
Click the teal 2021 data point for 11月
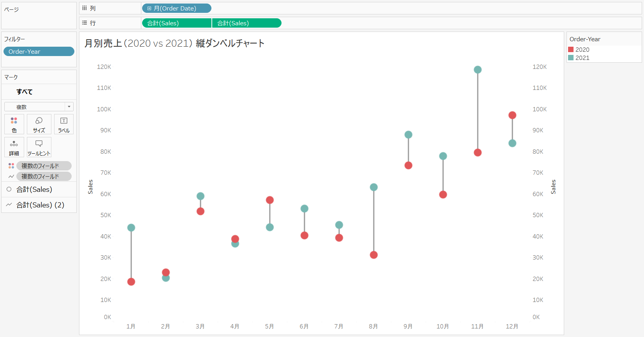(478, 70)
